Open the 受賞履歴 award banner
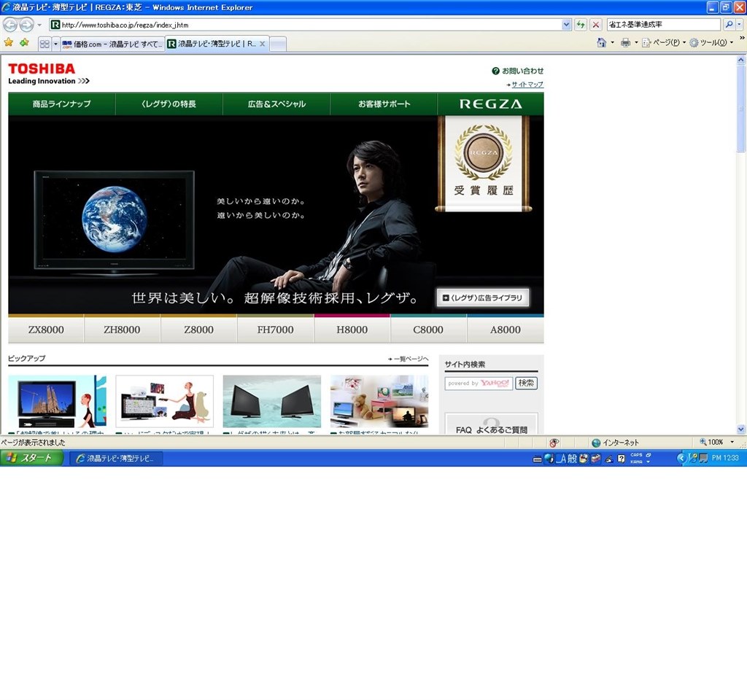This screenshot has height=700, width=747. pyautogui.click(x=484, y=164)
